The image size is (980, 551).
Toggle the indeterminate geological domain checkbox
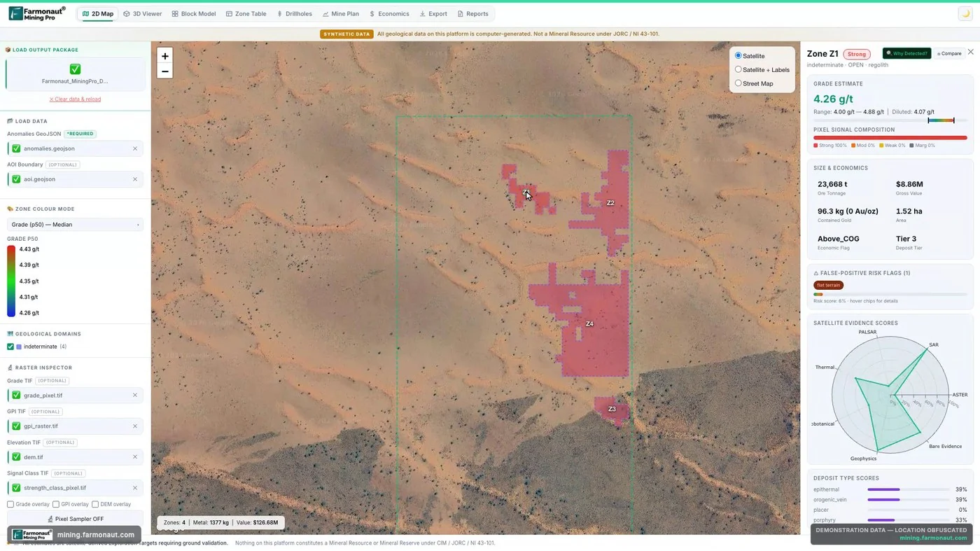click(x=10, y=347)
